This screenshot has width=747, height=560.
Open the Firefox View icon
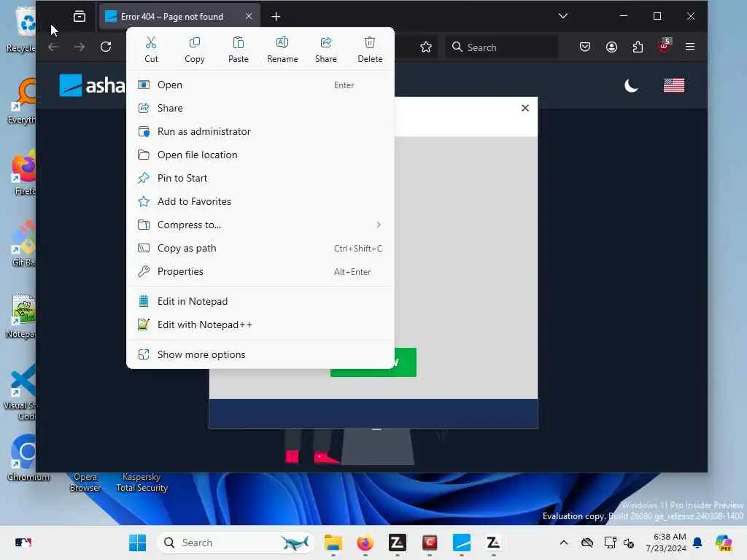tap(80, 17)
